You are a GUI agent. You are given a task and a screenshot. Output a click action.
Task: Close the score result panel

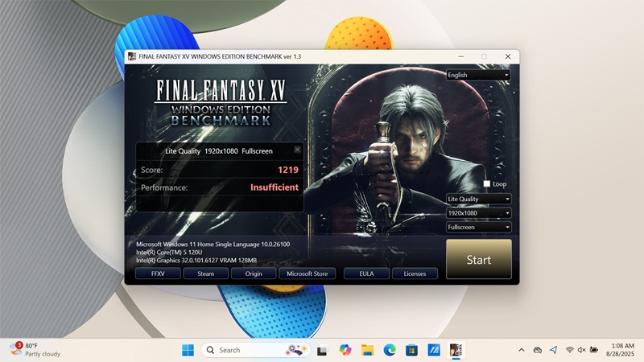coord(297,150)
